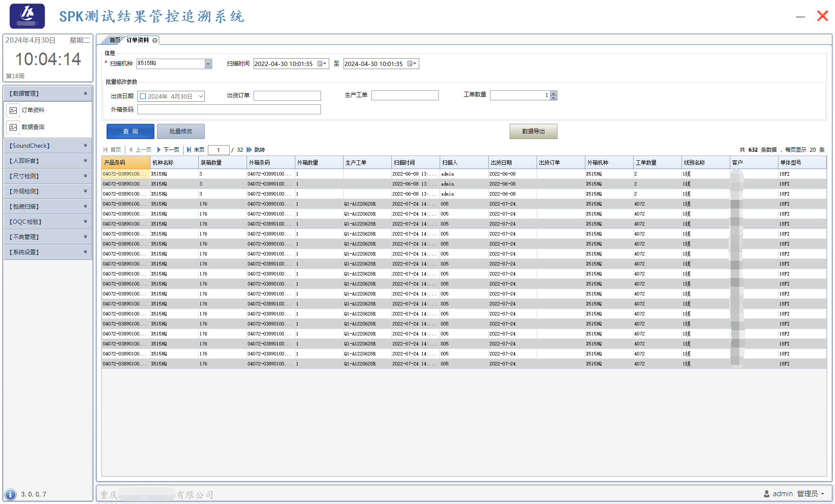The width and height of the screenshot is (835, 504).
Task: Go to next page 下一页 arrow
Action: pos(159,149)
